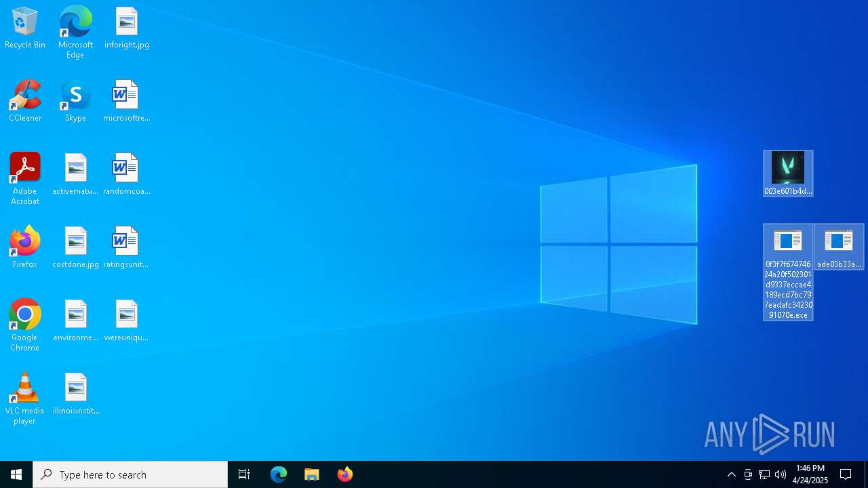Open CCleaner desktop shortcut

coord(25,102)
